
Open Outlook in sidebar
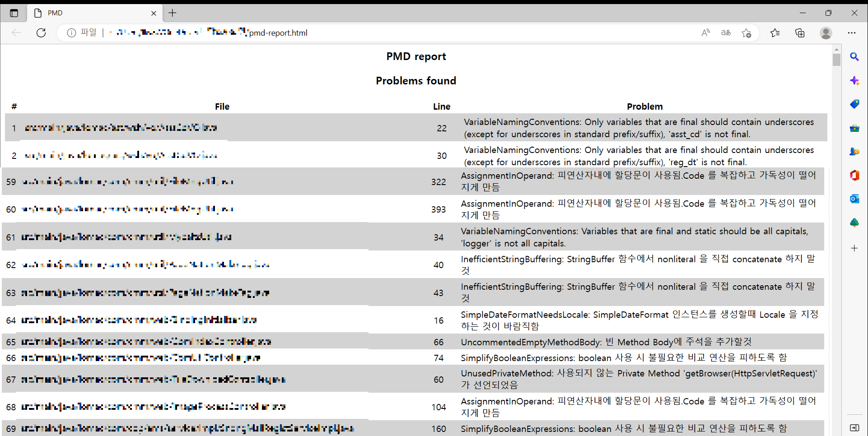pyautogui.click(x=854, y=199)
